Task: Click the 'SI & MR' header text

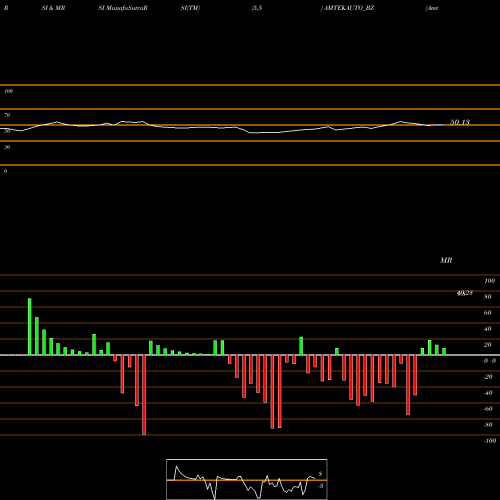Action: 53,8
